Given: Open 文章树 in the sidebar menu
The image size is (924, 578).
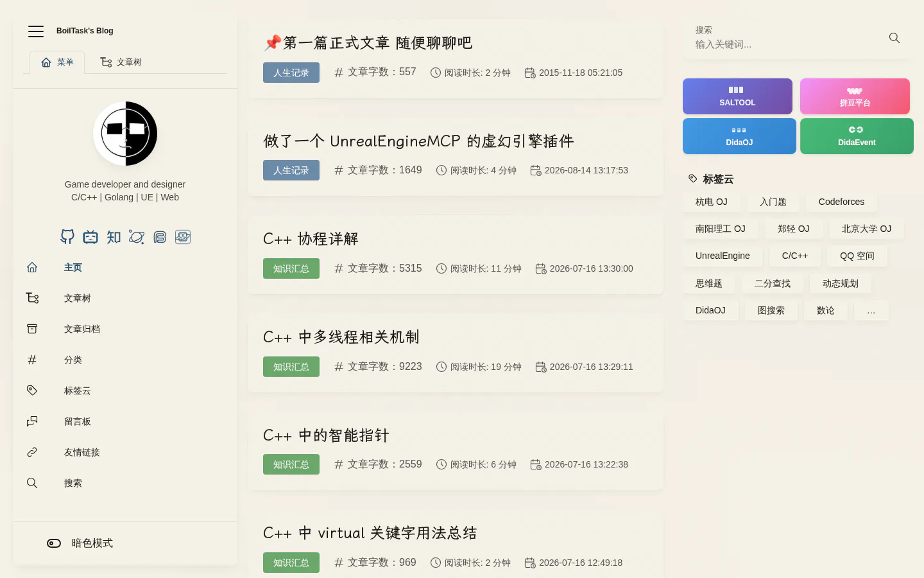Looking at the screenshot, I should [125, 298].
